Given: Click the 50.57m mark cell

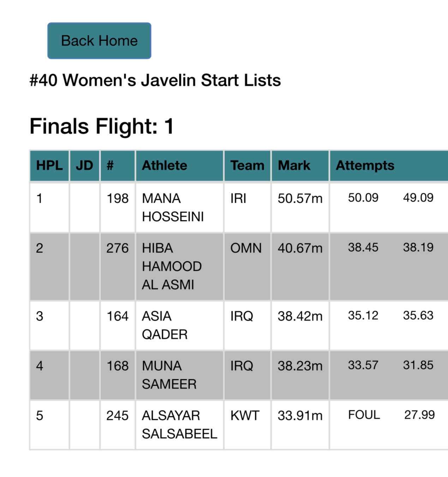Looking at the screenshot, I should [x=300, y=198].
